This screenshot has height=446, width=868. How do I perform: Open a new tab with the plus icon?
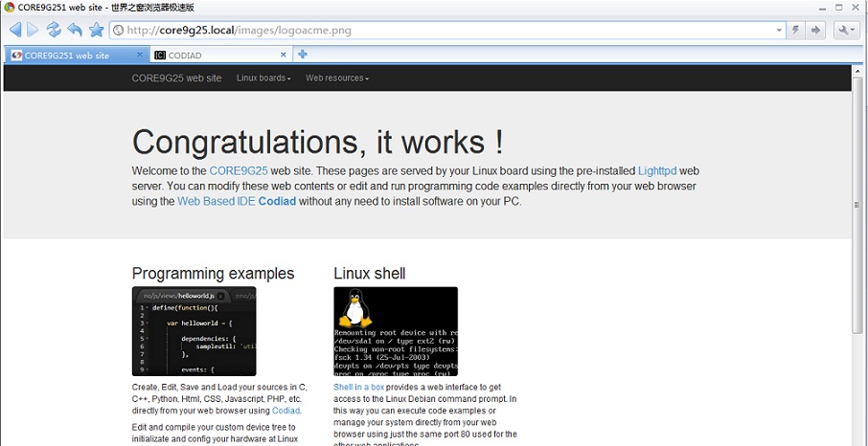pyautogui.click(x=302, y=55)
